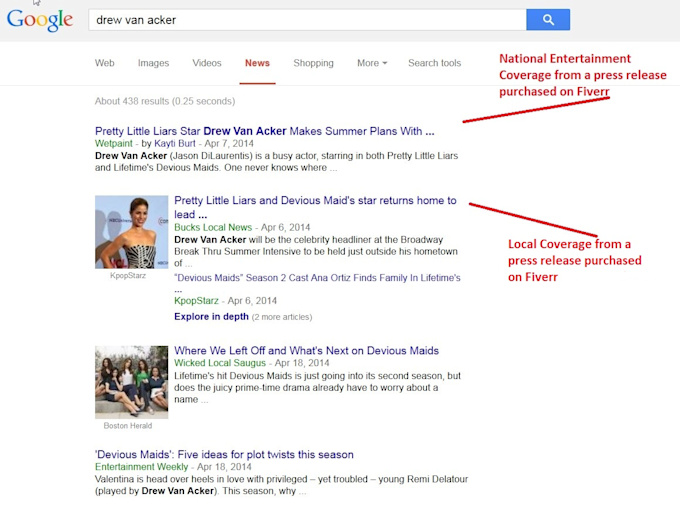Click the Boston Herald caption under thumbnail
Viewport: 680px width, 510px height.
coord(128,426)
